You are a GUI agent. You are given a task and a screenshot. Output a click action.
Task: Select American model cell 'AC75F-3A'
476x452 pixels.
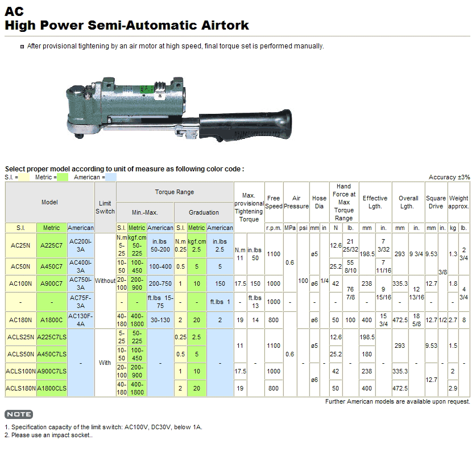(x=80, y=302)
